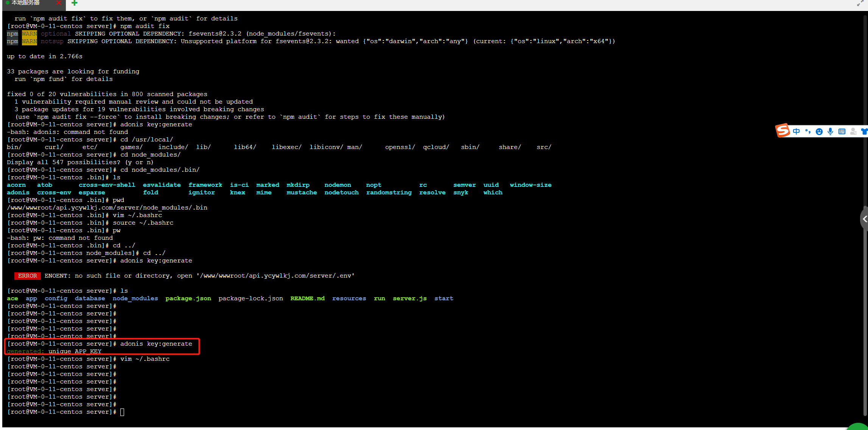Open the IME skin shirt icon

click(864, 131)
